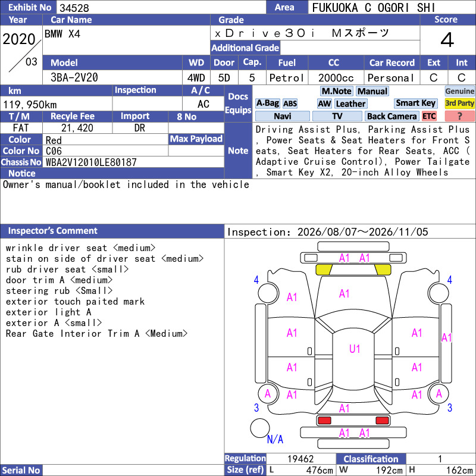
Task: Click the A/C value AC
Action: click(x=203, y=105)
